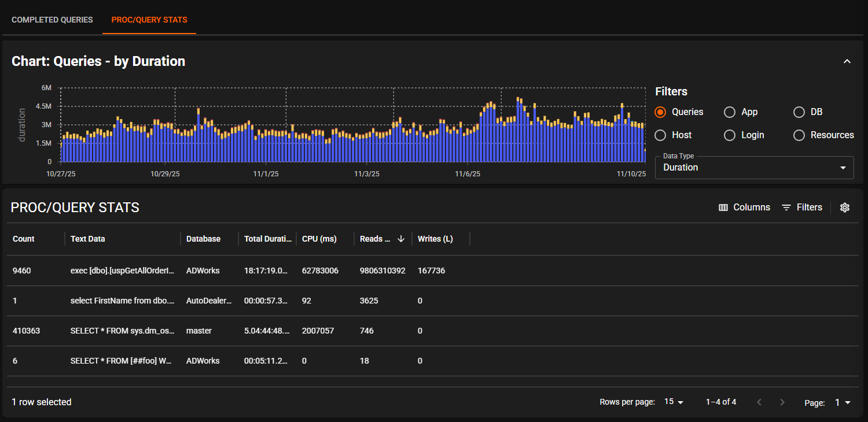Collapse the chart panel chevron
The image size is (868, 422).
tap(847, 61)
